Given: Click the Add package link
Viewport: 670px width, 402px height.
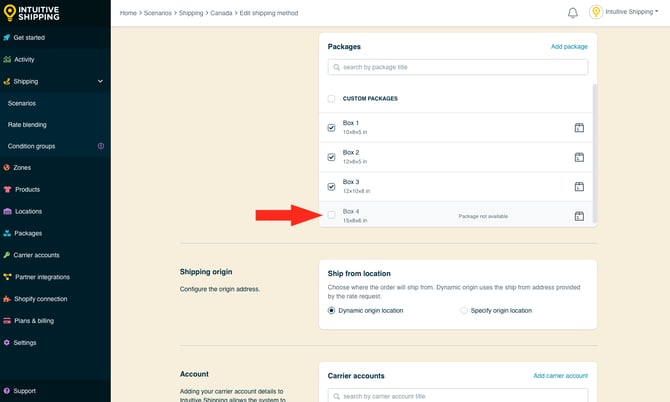Looking at the screenshot, I should [569, 47].
